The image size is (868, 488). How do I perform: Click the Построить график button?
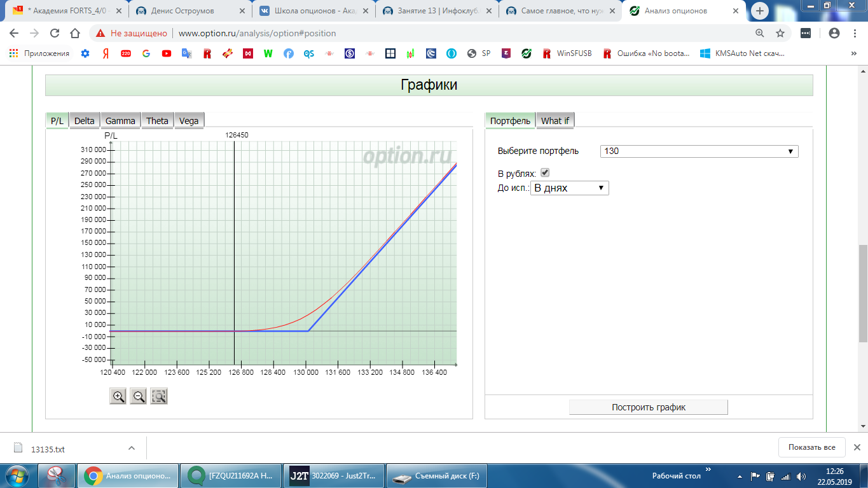[x=649, y=407]
